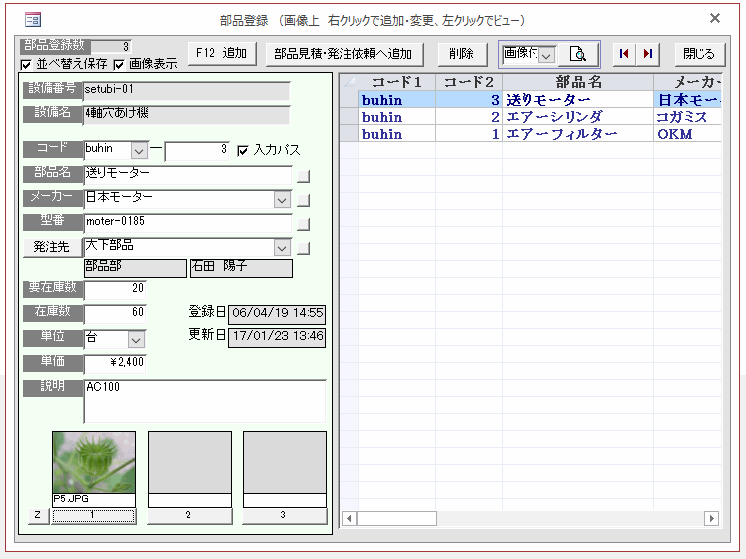Click the horizontal scrollbar thumb
Screen dimensions: 746x559
point(397,518)
